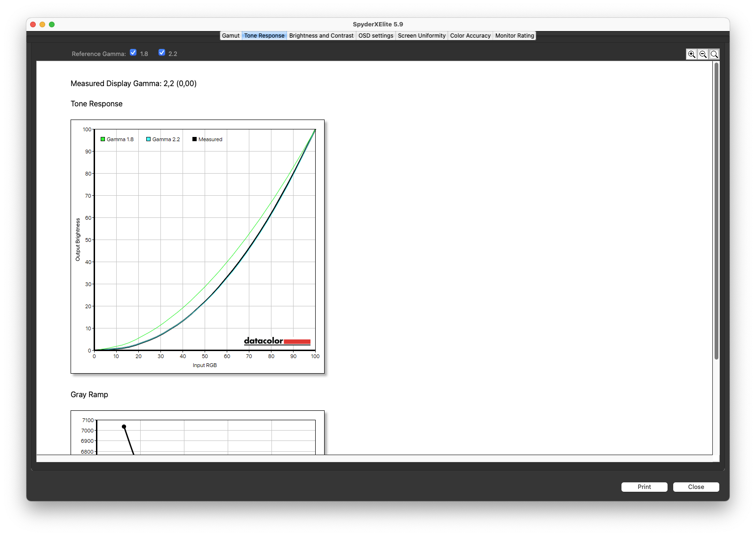This screenshot has width=756, height=536.
Task: Click the cyan Gamma 2.2 legend swatch
Action: pos(148,139)
